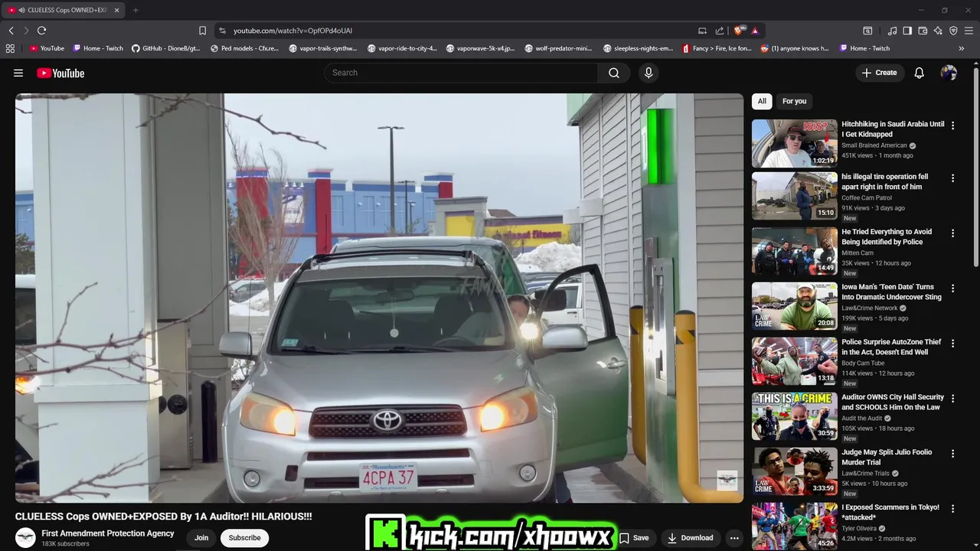The width and height of the screenshot is (980, 551).
Task: Click the address bar URL
Action: [292, 31]
